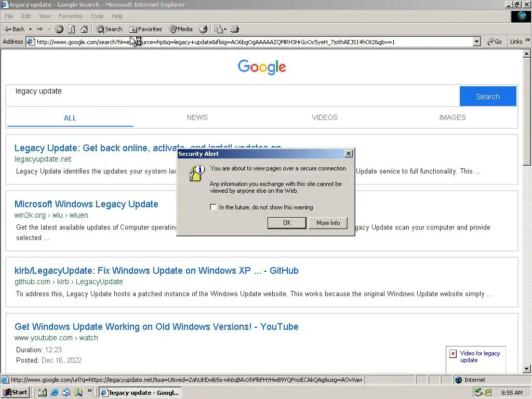The width and height of the screenshot is (532, 399).
Task: Open the Edit toolbar button dropdown arrow
Action: (225, 30)
